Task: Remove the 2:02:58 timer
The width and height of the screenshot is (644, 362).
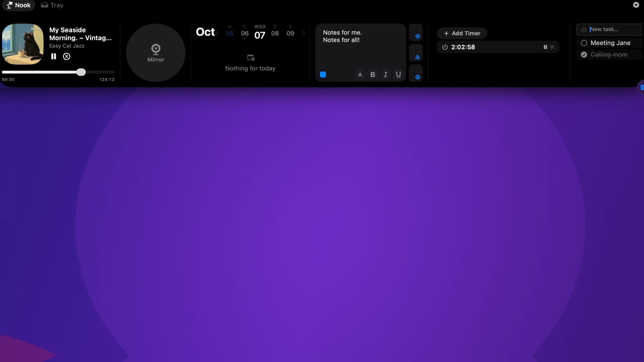Action: [x=552, y=47]
